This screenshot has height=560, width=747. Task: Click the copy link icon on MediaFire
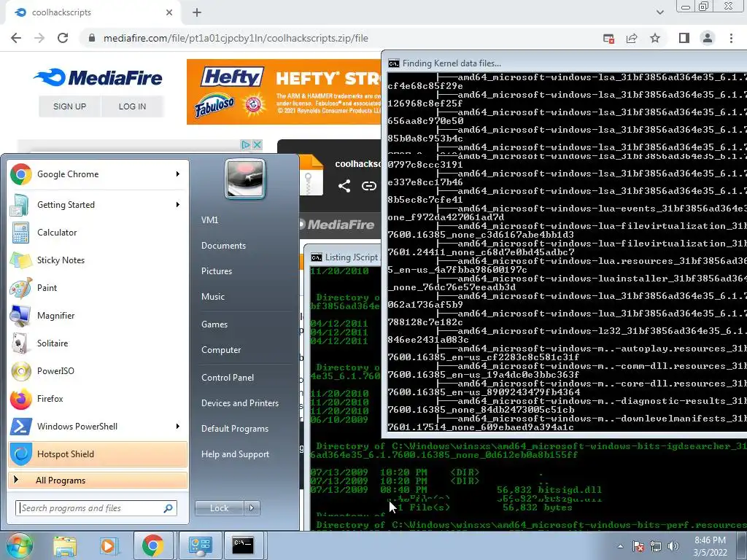(x=368, y=186)
